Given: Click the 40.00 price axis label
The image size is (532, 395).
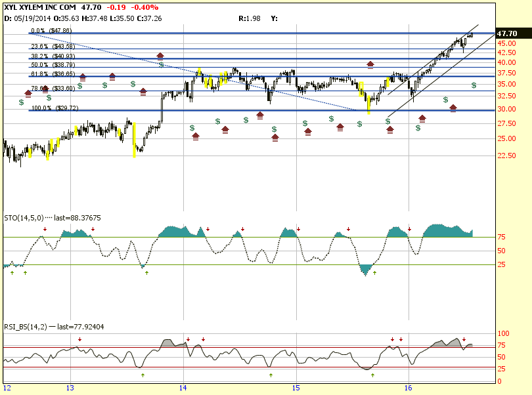Looking at the screenshot, I should [506, 62].
